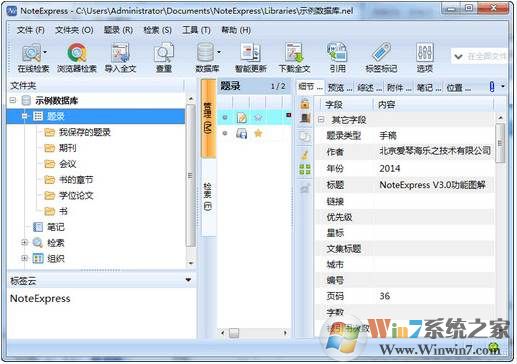Click the attachment paperclip icon above details

coord(492,87)
